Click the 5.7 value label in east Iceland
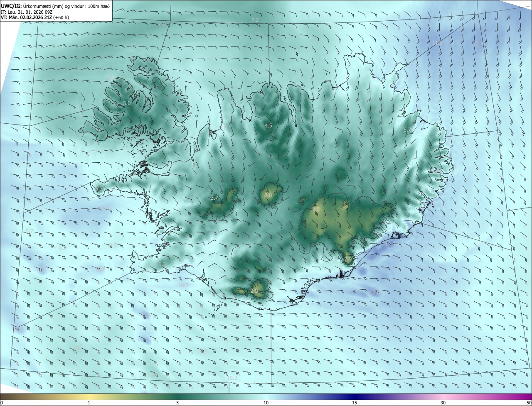This screenshot has height=406, width=532. 407,130
